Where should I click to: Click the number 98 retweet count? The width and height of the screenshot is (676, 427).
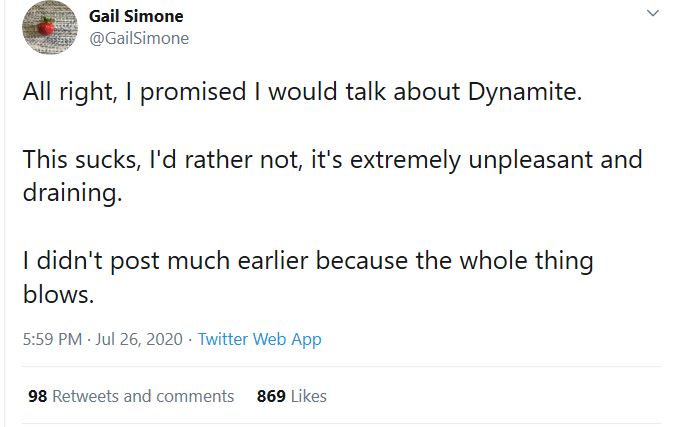[x=38, y=396]
